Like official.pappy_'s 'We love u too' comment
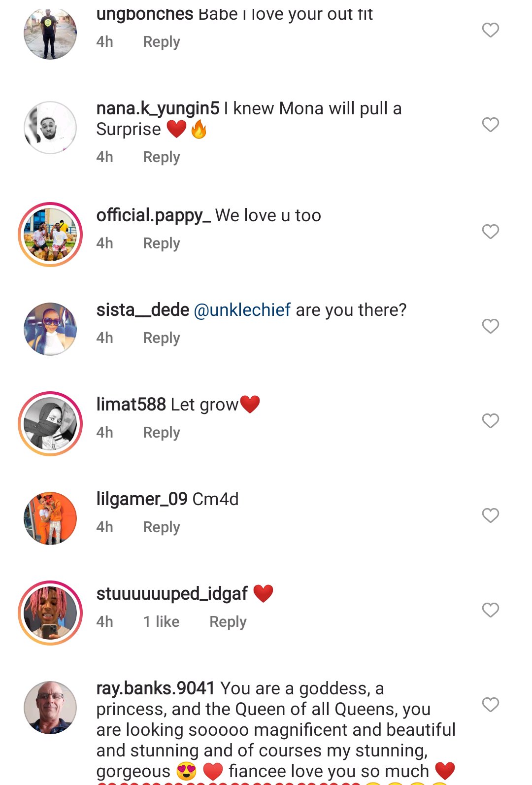Screen dimensions: 532x785 tap(490, 232)
